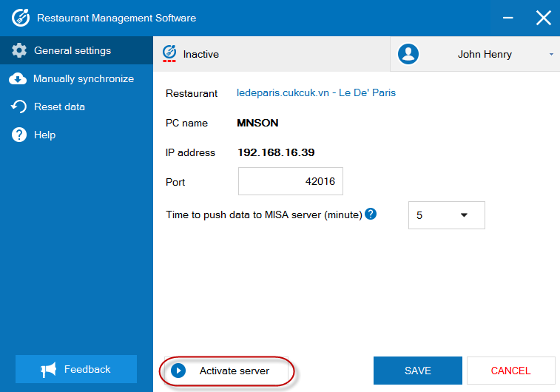Minimize the Restaurant Management Software window
The width and height of the screenshot is (560, 392).
click(x=507, y=18)
